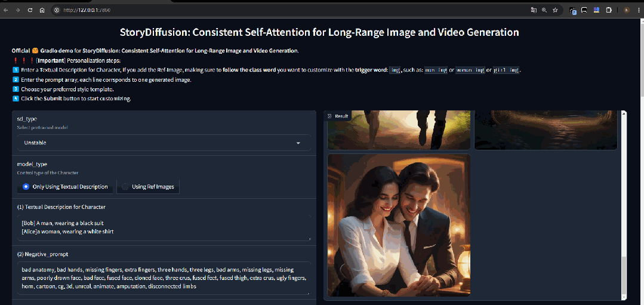Click the Result image label icon
This screenshot has width=644, height=305.
click(329, 116)
